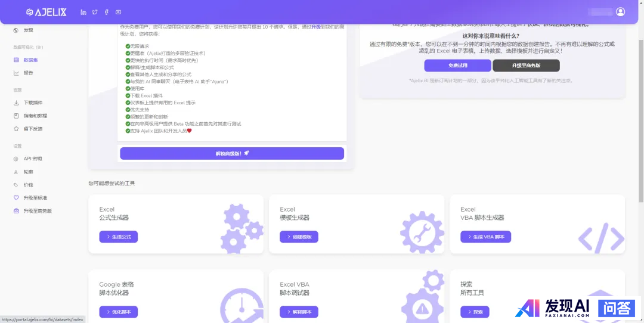Viewport: 644px width, 323px height.
Task: Click the globe icon beside 发现
Action: (x=16, y=30)
